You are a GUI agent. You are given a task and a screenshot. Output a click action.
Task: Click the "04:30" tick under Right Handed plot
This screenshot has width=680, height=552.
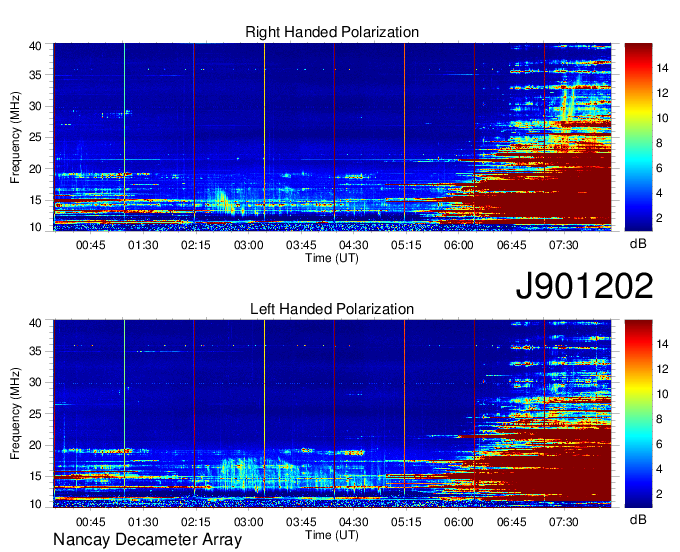point(353,245)
